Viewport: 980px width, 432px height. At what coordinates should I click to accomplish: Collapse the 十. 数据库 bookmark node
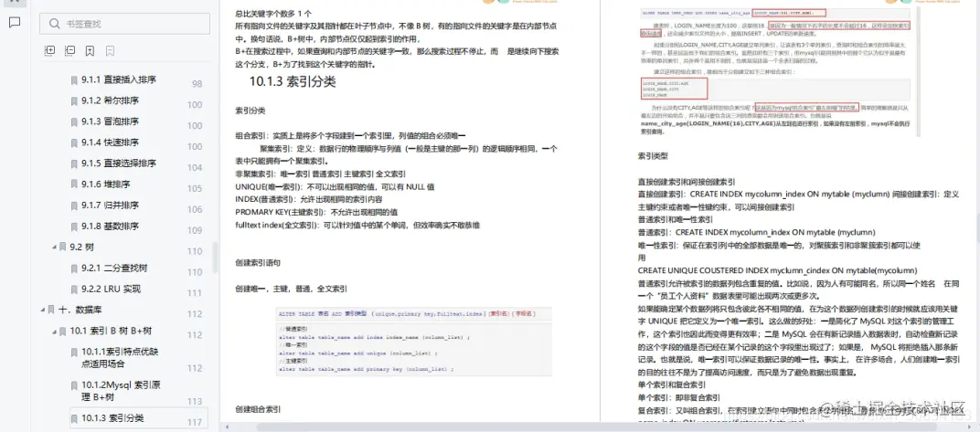(x=42, y=310)
